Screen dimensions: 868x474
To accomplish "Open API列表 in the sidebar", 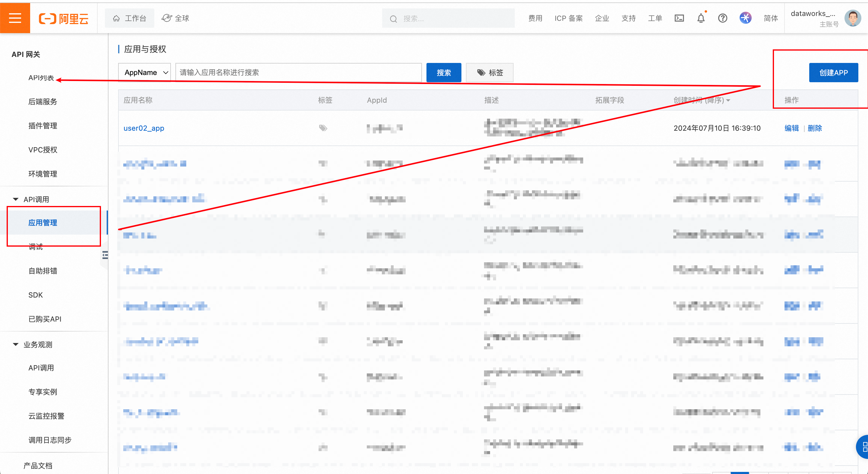I will [x=41, y=78].
